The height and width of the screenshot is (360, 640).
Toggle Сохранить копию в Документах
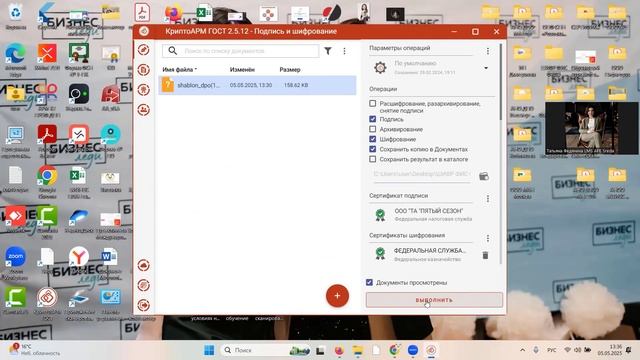pyautogui.click(x=372, y=149)
